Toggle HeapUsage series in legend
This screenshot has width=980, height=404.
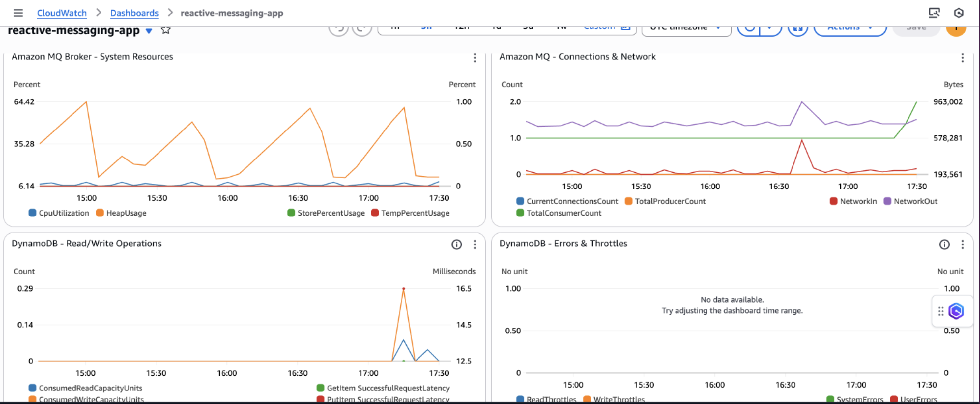pyautogui.click(x=126, y=213)
